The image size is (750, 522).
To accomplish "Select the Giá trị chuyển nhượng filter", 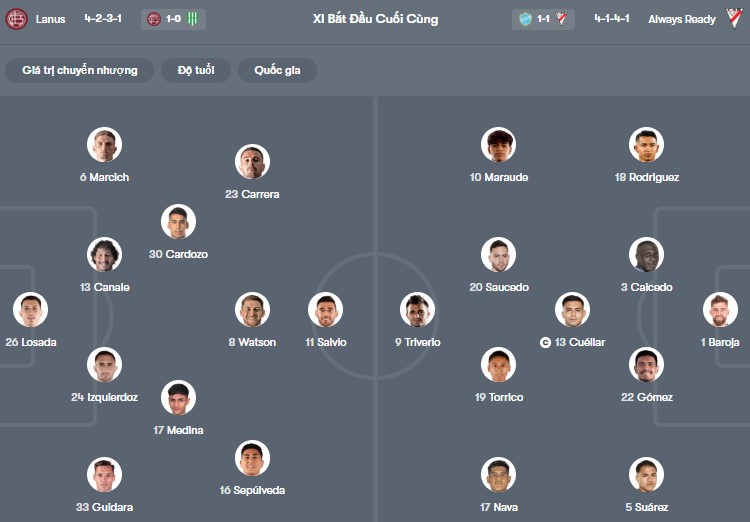I will (79, 70).
